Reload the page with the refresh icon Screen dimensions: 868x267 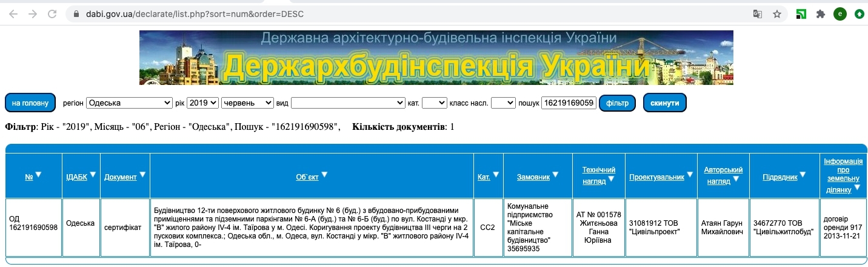point(52,13)
